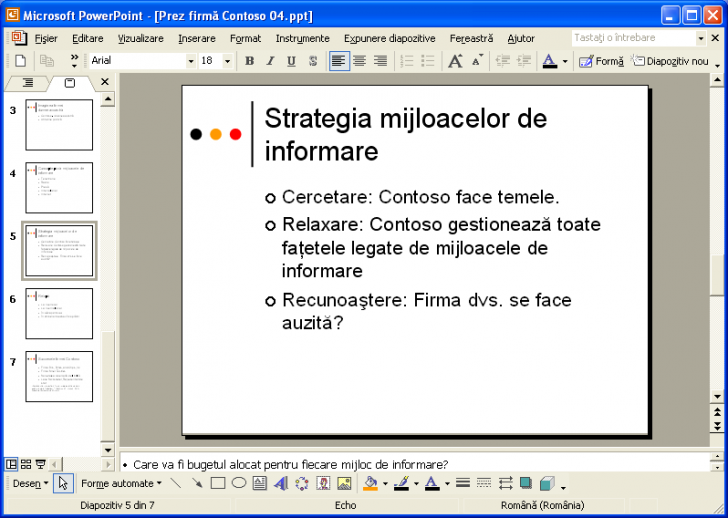Apply Fill Color bucket
728x518 pixels.
pos(370,484)
